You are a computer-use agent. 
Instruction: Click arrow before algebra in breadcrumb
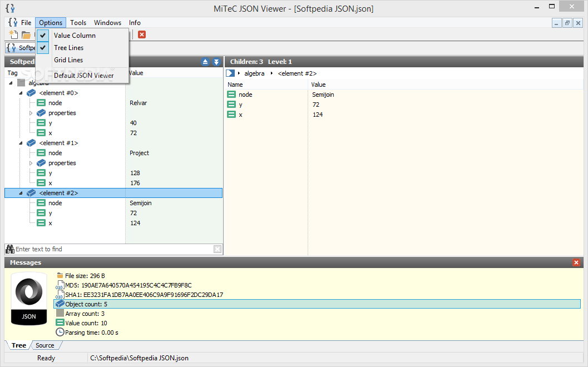coord(239,73)
